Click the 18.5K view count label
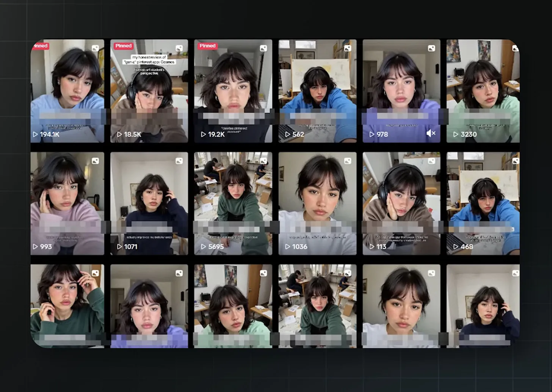This screenshot has height=392, width=552. click(132, 135)
